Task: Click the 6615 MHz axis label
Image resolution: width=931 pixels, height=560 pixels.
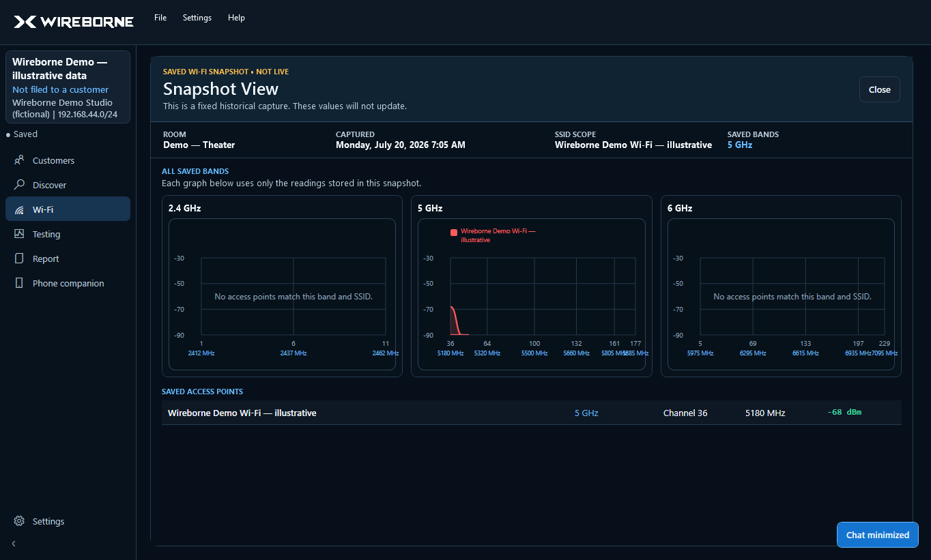Action: tap(805, 353)
